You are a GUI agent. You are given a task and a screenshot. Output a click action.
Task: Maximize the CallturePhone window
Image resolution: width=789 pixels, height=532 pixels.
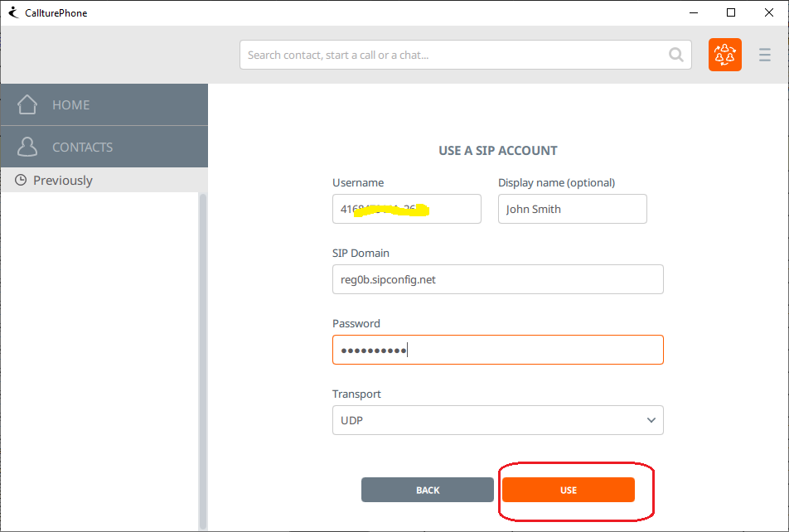(730, 12)
